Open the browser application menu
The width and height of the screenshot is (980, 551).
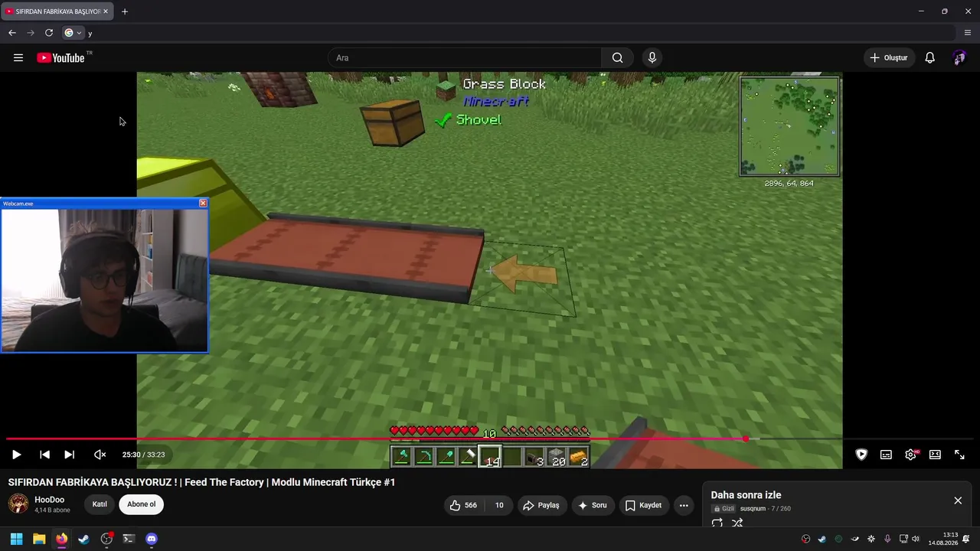968,33
